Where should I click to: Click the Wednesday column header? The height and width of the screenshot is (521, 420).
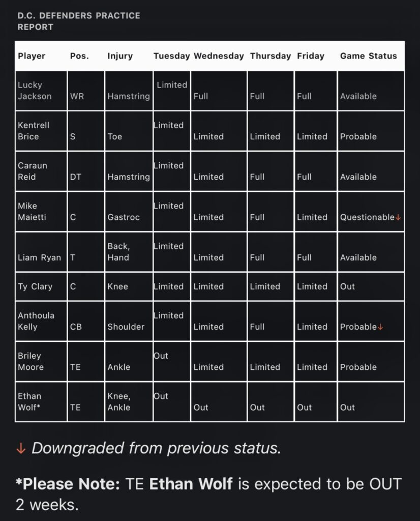click(x=219, y=56)
